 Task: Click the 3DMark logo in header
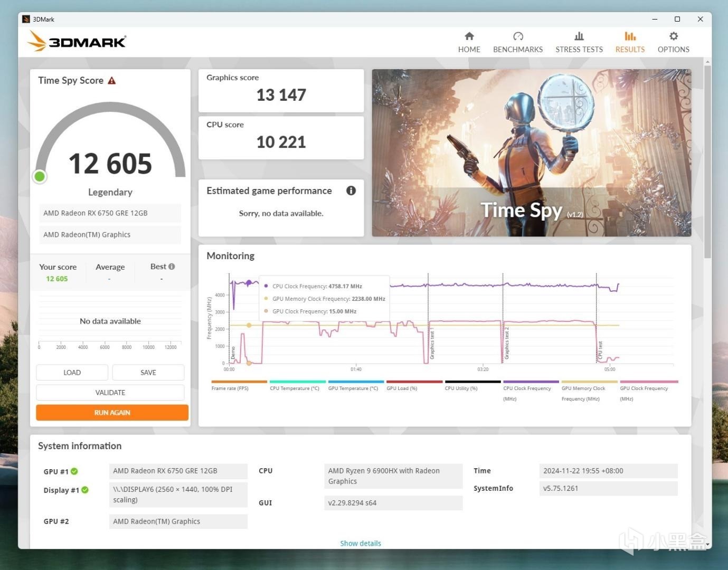(77, 41)
